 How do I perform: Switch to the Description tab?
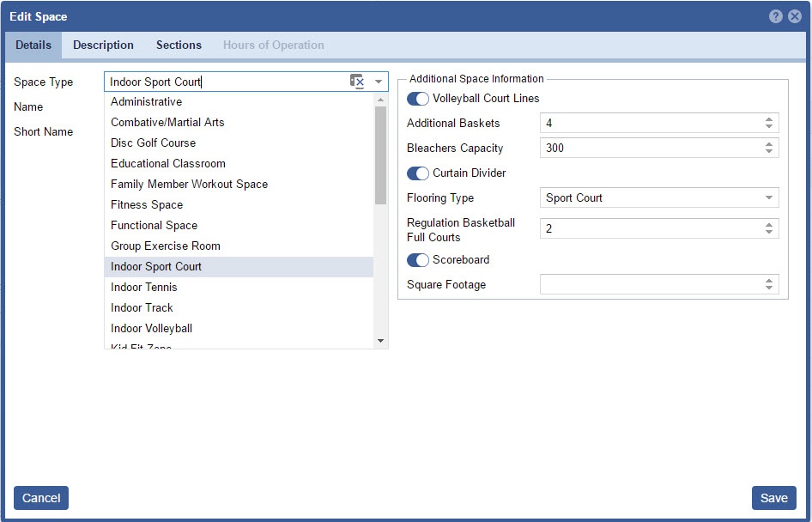click(x=103, y=46)
